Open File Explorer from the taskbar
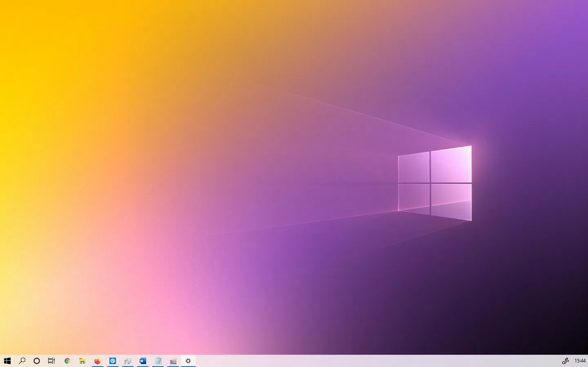This screenshot has width=588, height=367. 82,361
